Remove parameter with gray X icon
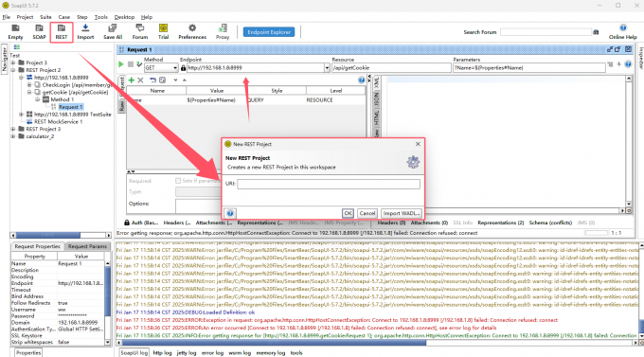 pos(140,80)
